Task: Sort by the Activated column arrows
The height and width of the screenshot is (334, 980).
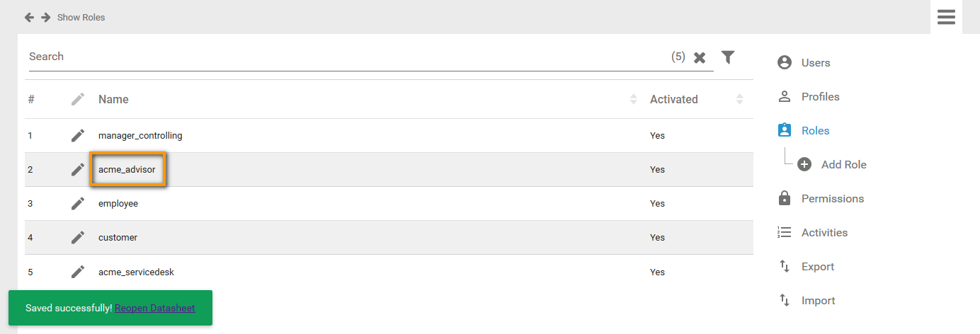Action: pyautogui.click(x=739, y=99)
